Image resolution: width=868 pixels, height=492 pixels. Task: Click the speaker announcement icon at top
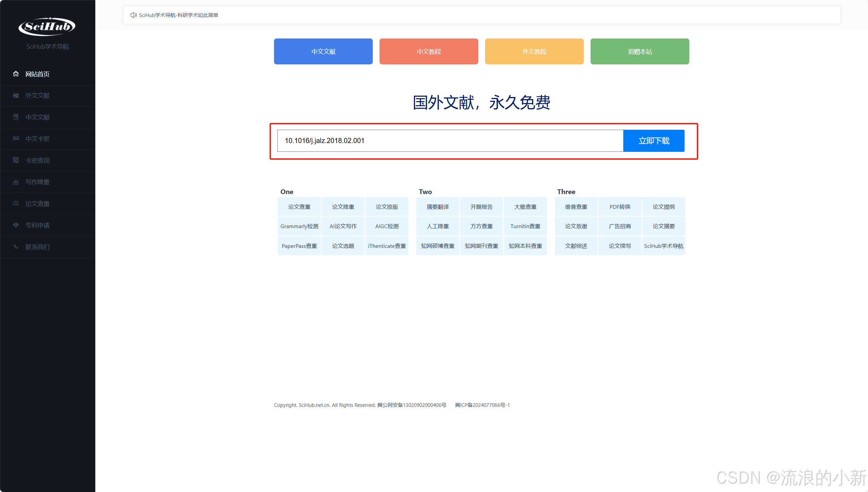point(133,15)
